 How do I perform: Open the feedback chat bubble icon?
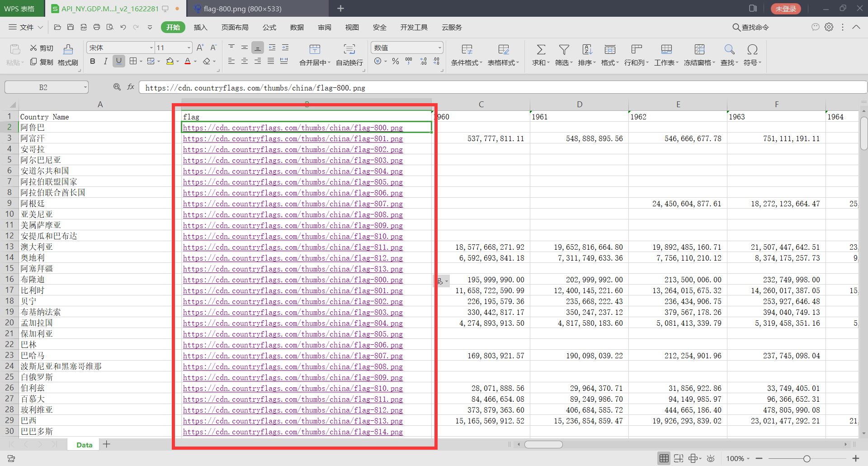coord(816,27)
